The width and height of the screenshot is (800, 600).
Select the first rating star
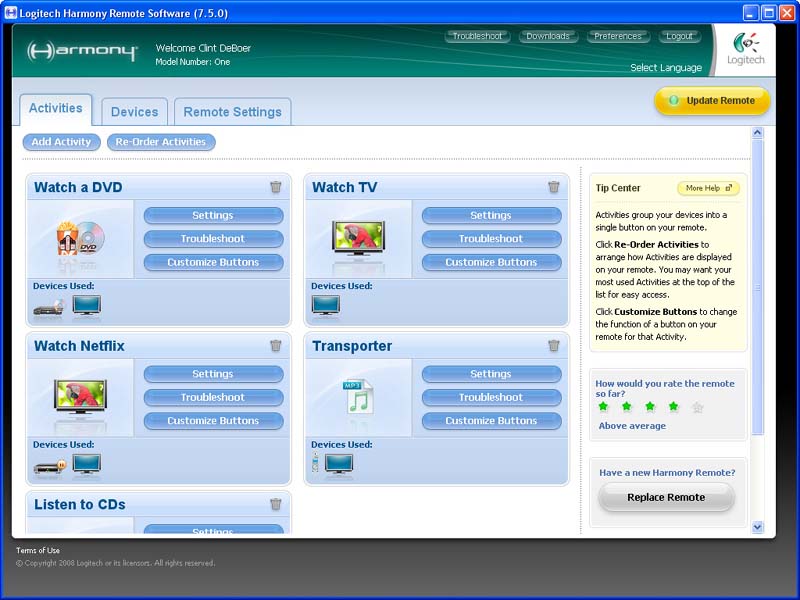[603, 407]
